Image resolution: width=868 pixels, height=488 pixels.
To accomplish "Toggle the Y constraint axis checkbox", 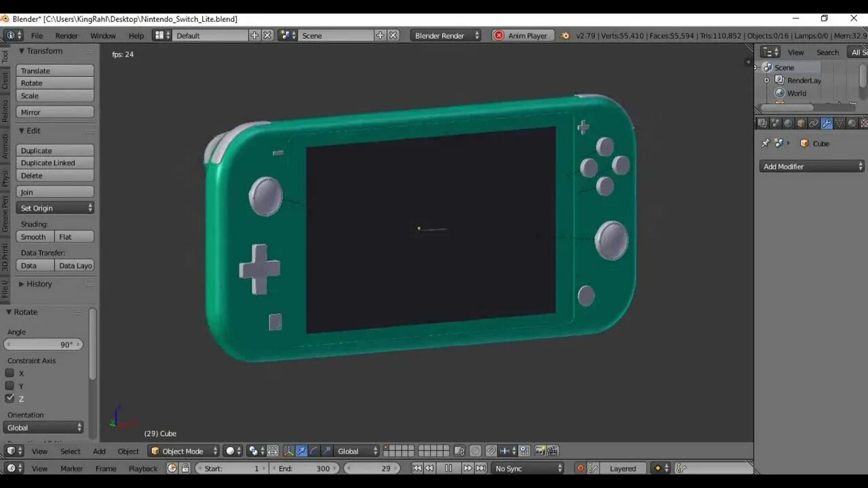I will click(9, 386).
